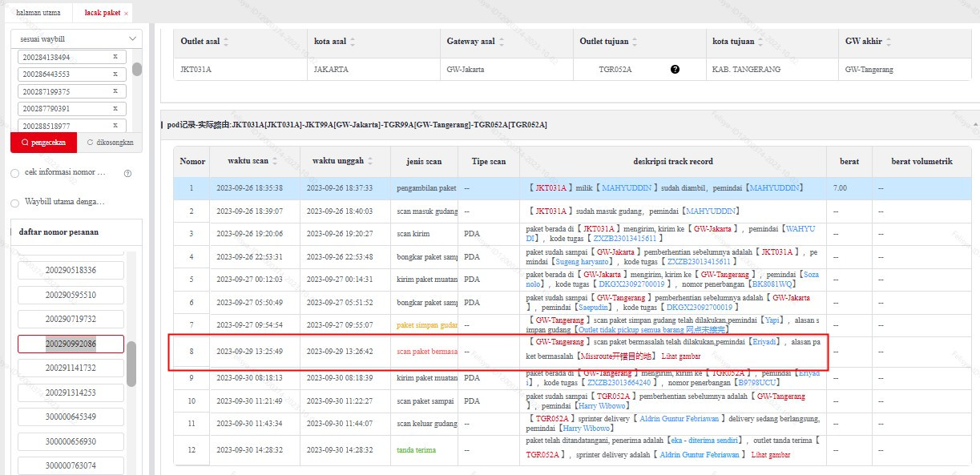
Task: Click the help icon beside cek informasi nomor
Action: pos(127,173)
